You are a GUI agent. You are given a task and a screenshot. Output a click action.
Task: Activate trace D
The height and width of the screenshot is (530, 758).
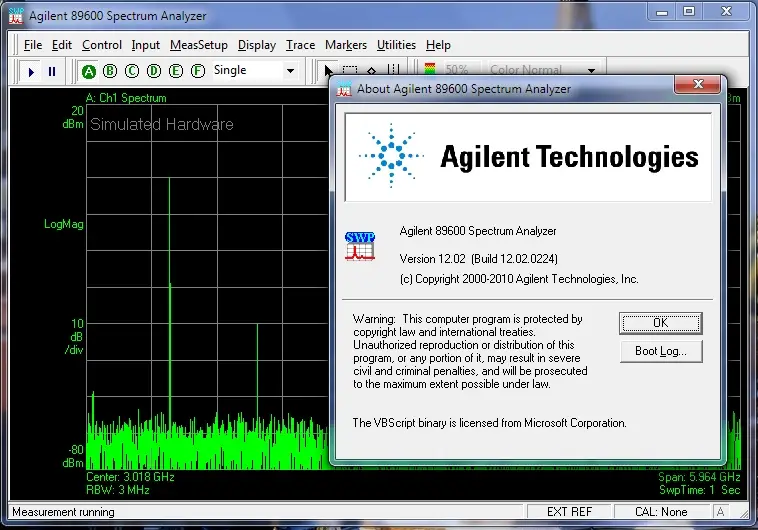point(154,71)
